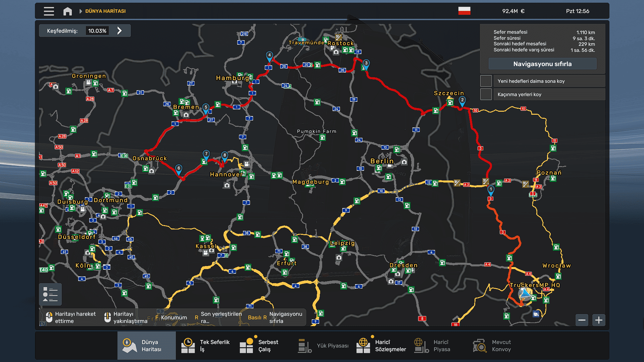Select waypoint marker 3 near Rostock

click(366, 64)
